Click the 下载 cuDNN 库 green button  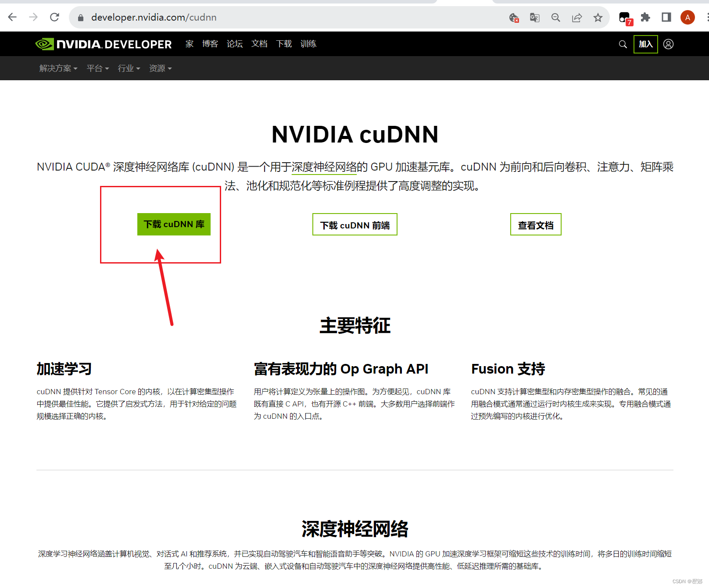pos(174,224)
